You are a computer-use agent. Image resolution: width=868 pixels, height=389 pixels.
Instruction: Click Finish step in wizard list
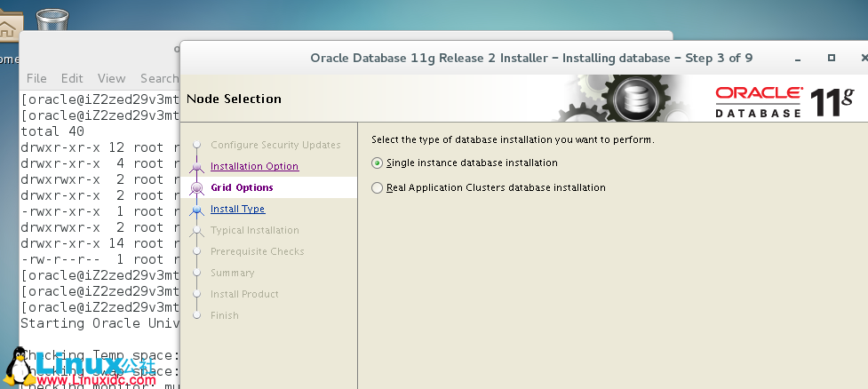[224, 315]
